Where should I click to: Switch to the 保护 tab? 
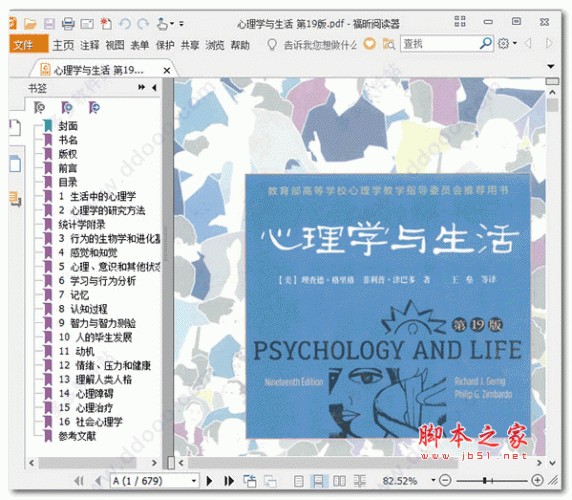[165, 45]
